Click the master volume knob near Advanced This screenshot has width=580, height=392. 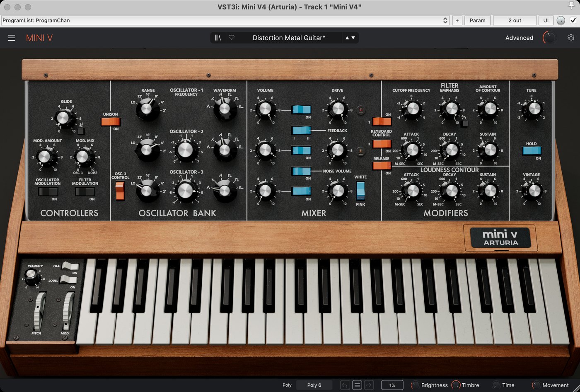(549, 38)
